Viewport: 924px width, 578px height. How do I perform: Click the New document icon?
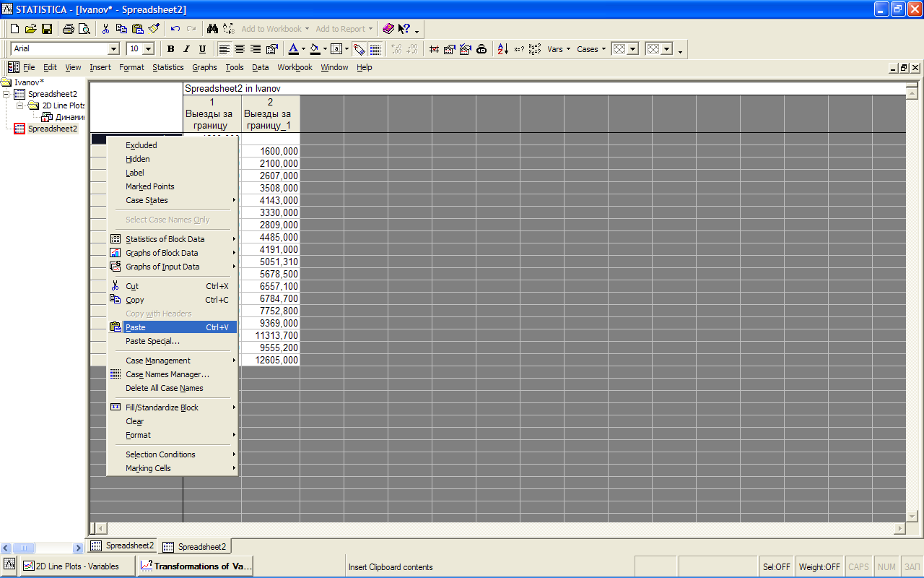point(14,29)
